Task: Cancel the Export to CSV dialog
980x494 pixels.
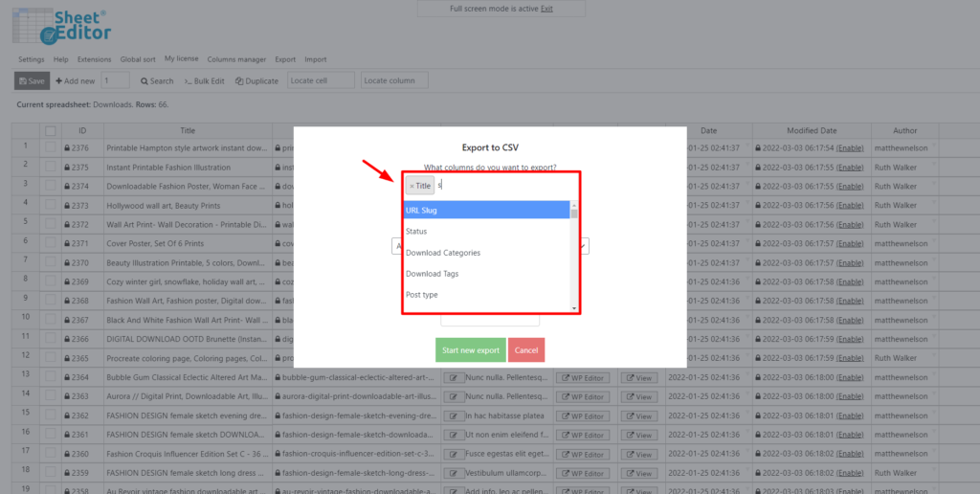Action: tap(526, 350)
